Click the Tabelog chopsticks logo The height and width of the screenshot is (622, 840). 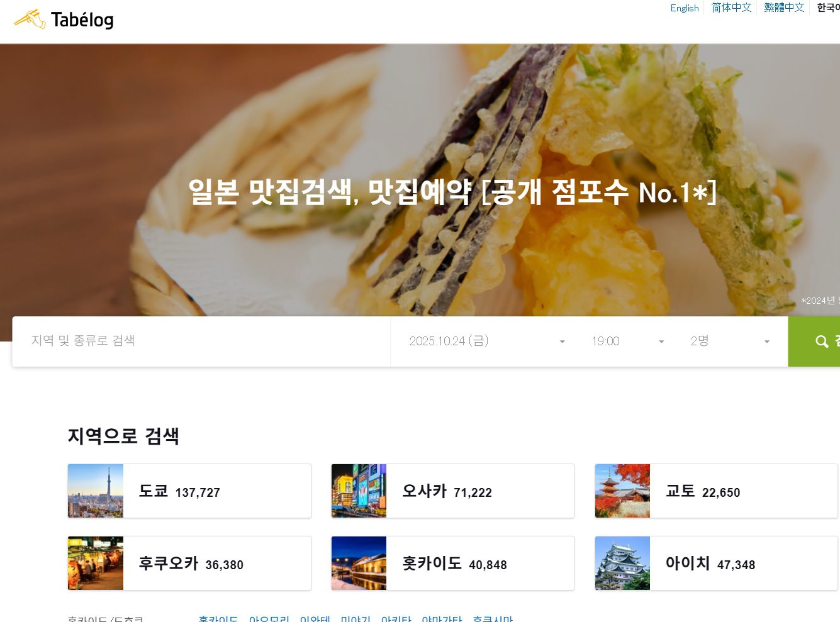pyautogui.click(x=64, y=19)
